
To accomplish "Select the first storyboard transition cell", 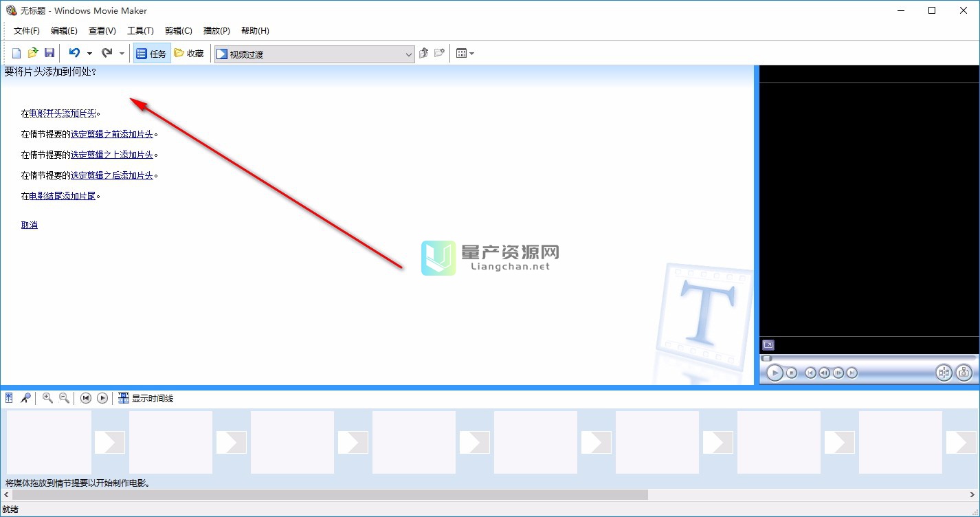I will tap(110, 442).
